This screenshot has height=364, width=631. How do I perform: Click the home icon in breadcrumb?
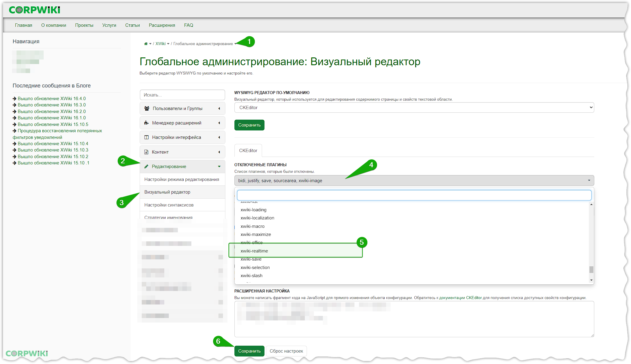[x=146, y=44]
